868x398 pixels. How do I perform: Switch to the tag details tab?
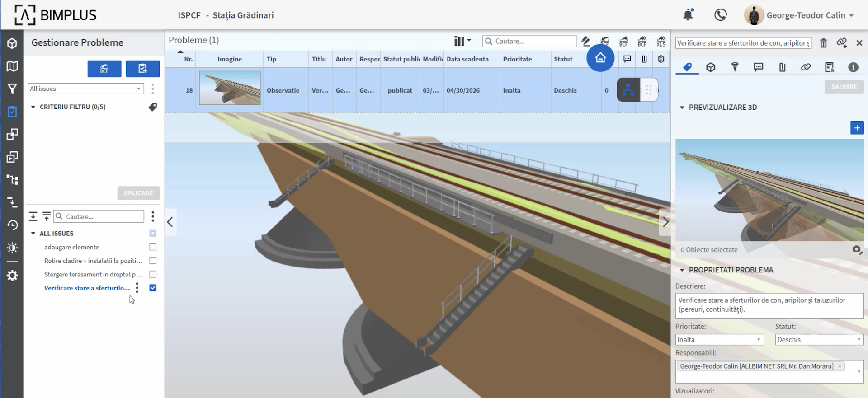[x=687, y=67]
